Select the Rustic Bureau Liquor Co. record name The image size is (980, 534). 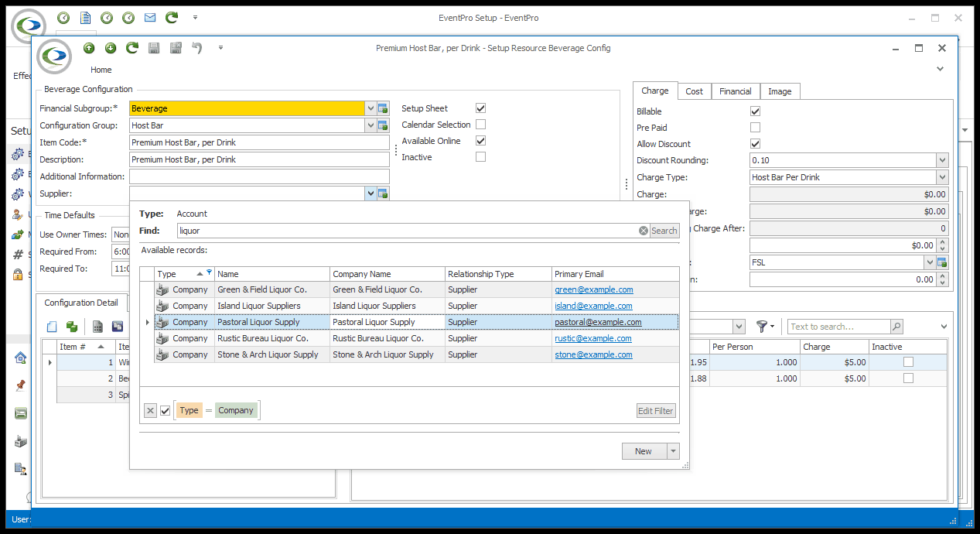(x=263, y=338)
